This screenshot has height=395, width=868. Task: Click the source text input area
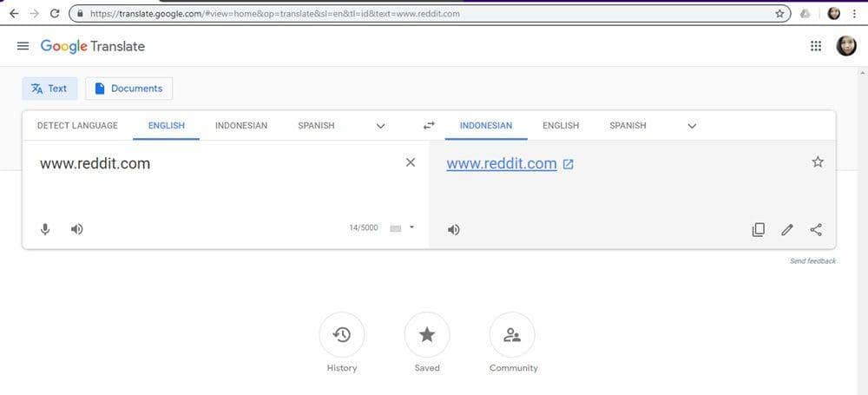(x=217, y=187)
